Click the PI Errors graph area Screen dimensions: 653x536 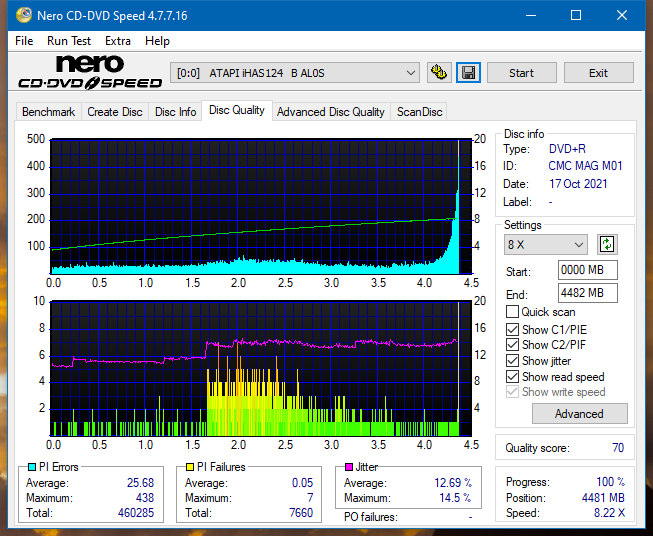[x=261, y=207]
